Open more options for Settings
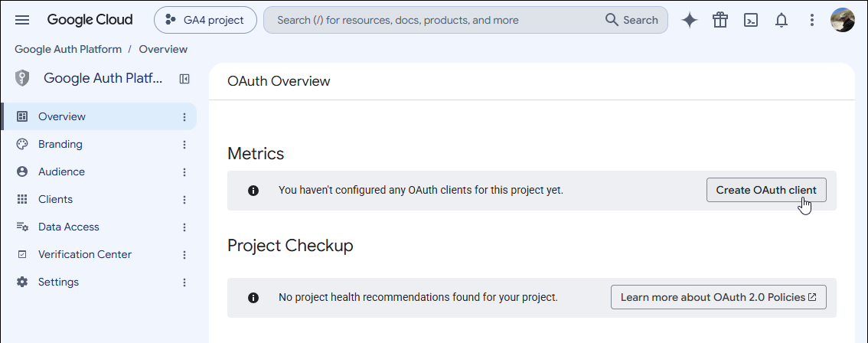This screenshot has height=343, width=868. click(x=184, y=283)
